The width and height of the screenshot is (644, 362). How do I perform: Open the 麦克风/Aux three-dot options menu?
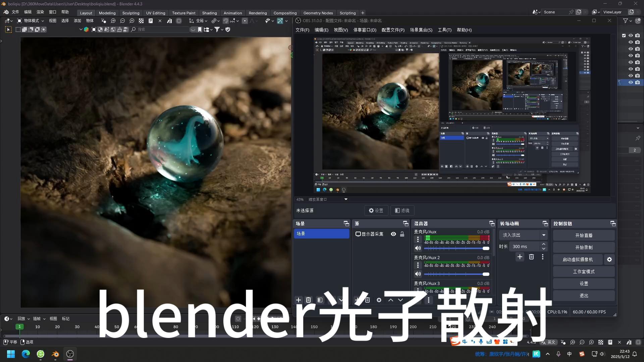(418, 239)
